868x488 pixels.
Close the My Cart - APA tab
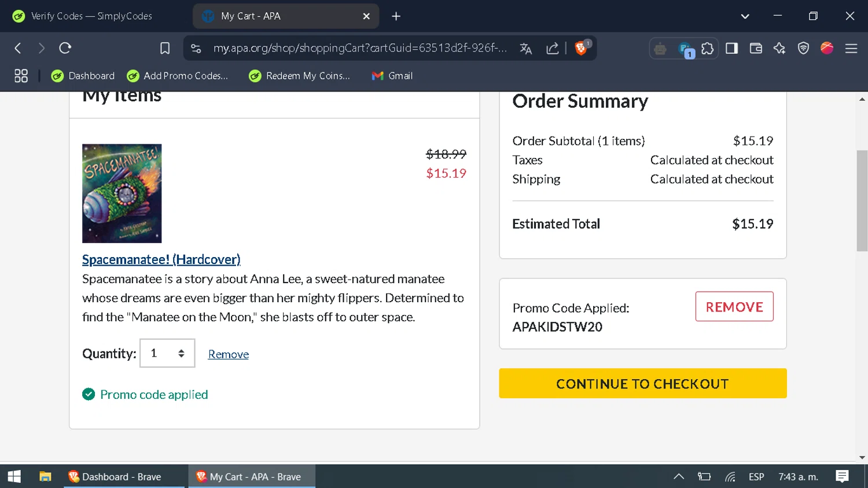pyautogui.click(x=366, y=16)
